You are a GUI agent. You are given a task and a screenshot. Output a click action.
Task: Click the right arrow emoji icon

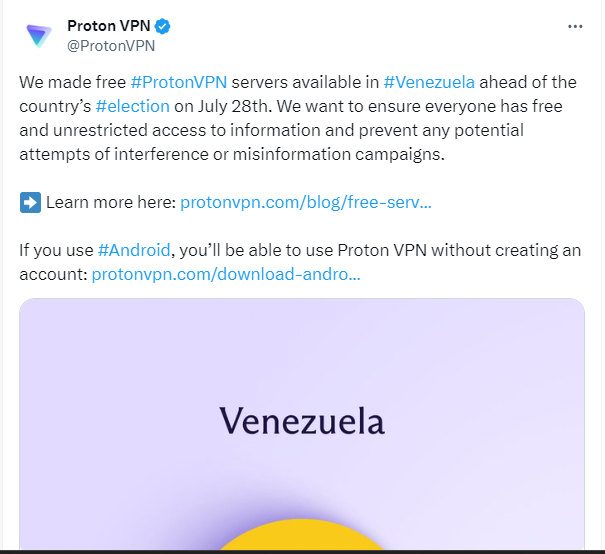pos(30,203)
